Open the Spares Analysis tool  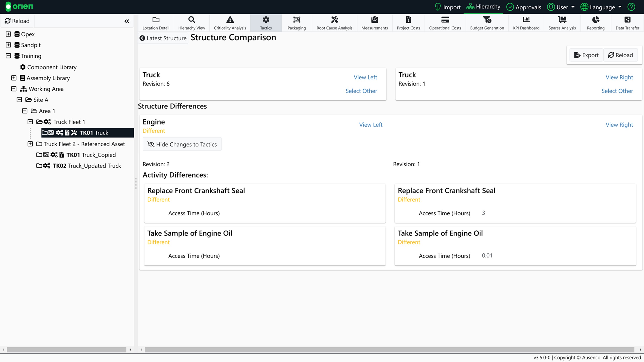click(562, 23)
